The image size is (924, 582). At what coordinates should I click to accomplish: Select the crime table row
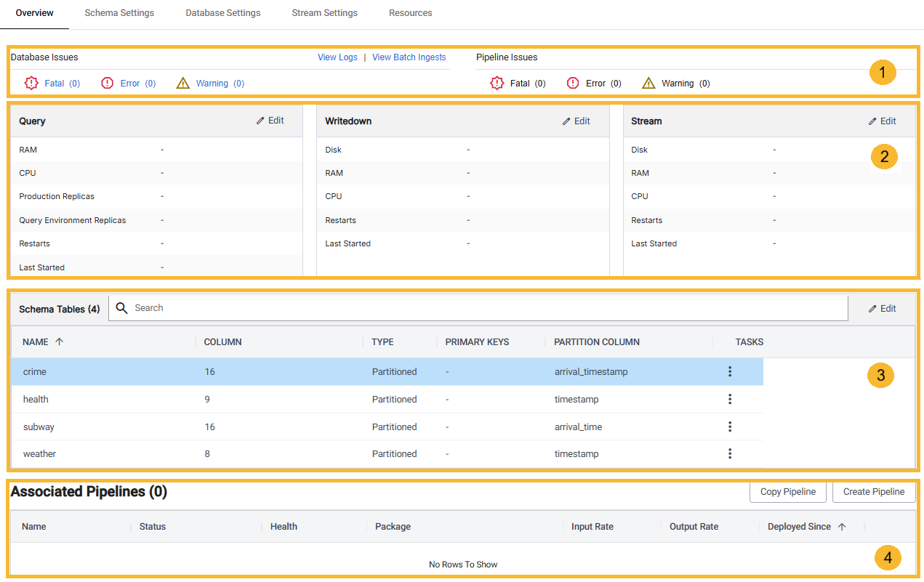387,371
